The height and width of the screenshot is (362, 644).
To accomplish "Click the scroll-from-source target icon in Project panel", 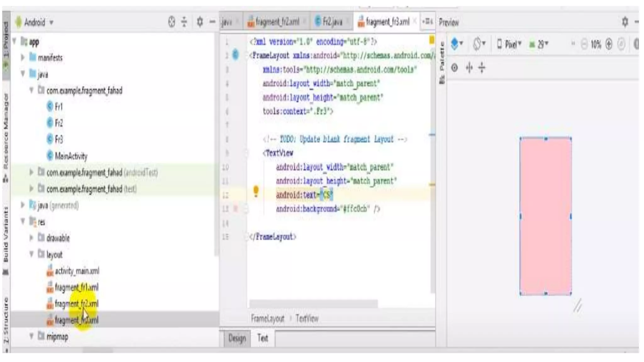I will (x=171, y=22).
